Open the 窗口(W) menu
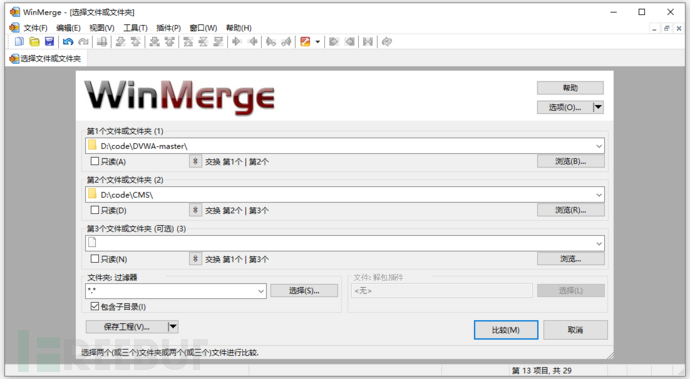The image size is (690, 379). tap(203, 28)
